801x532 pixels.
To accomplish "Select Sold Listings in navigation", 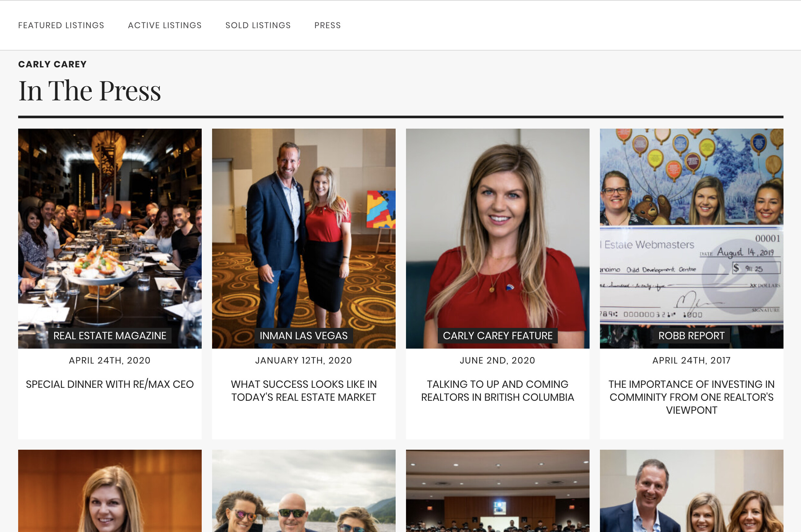I will [258, 26].
